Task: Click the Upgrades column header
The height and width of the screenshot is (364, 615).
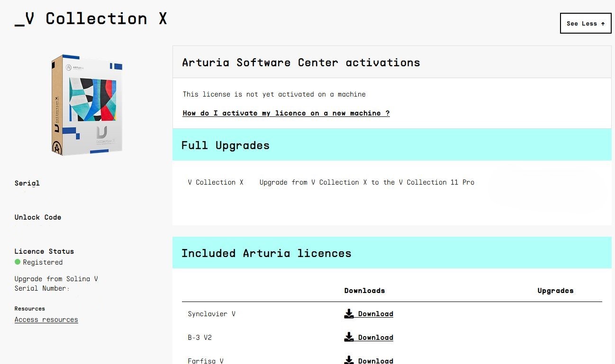Action: [x=555, y=291]
